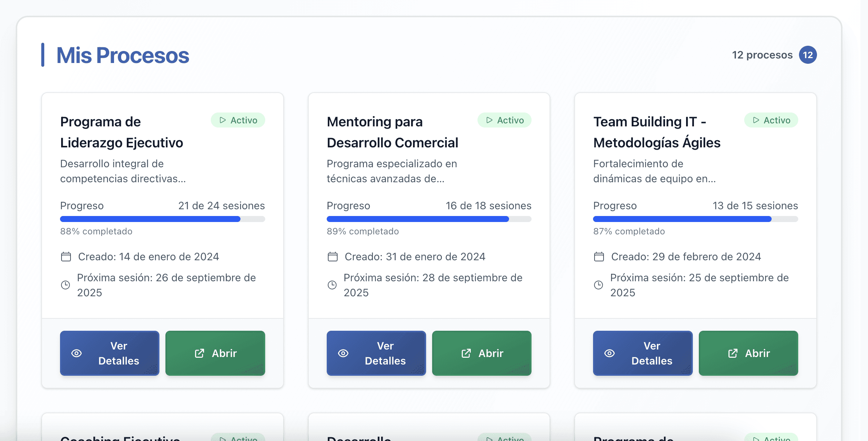
Task: Click calendar icon next to 31 de enero
Action: pos(333,257)
